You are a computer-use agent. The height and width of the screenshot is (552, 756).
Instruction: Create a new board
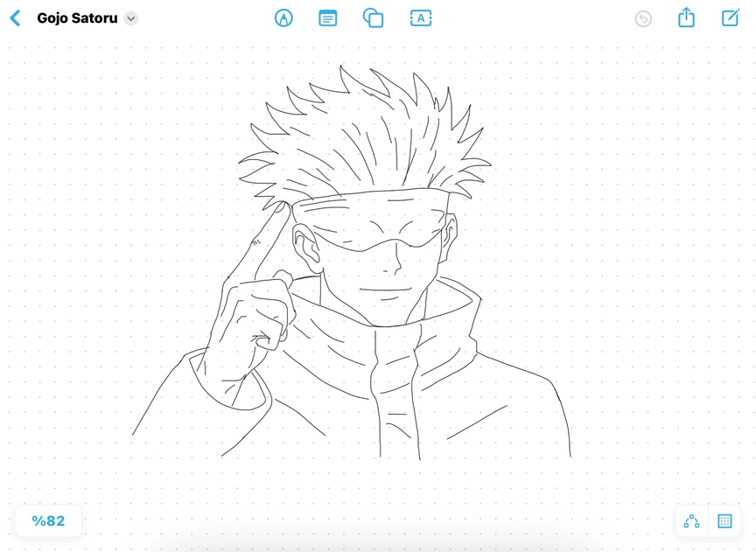coord(731,17)
